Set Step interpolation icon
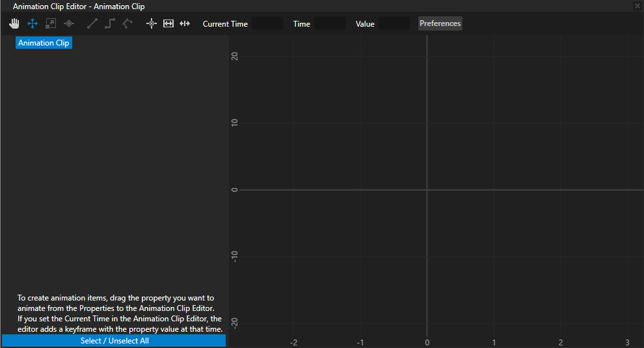644x348 pixels. [110, 23]
